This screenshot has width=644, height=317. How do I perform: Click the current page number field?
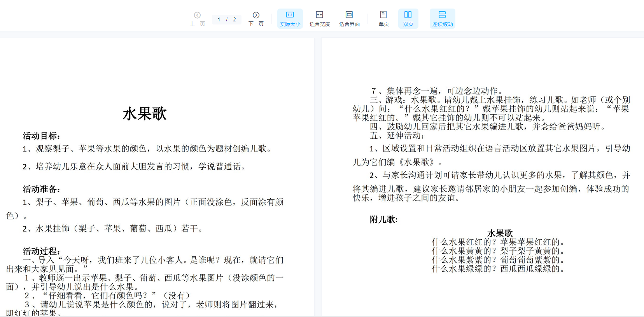[219, 19]
